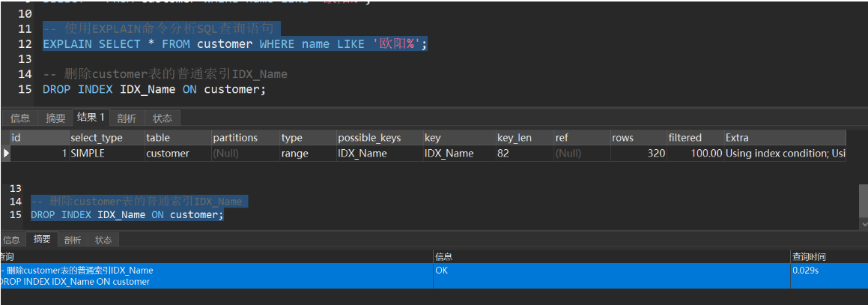Screen dimensions: 868x305
Task: Open the 剖析 tab in upper result panel
Action: (x=127, y=118)
